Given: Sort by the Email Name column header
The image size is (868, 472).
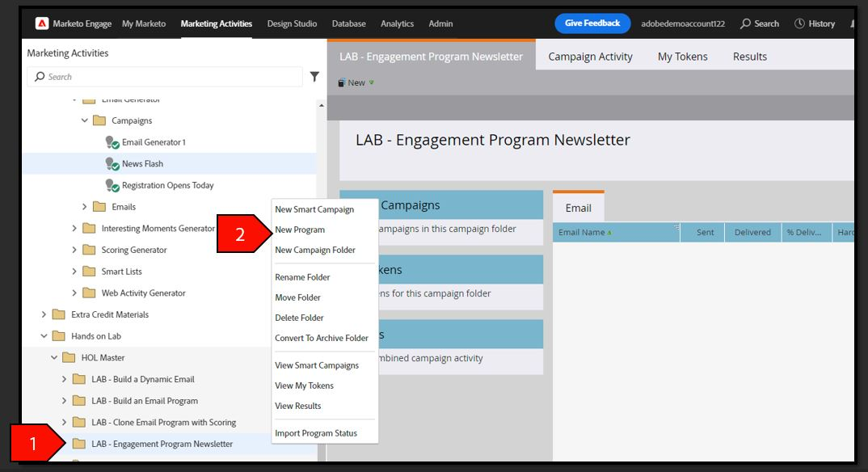Looking at the screenshot, I should 616,233.
